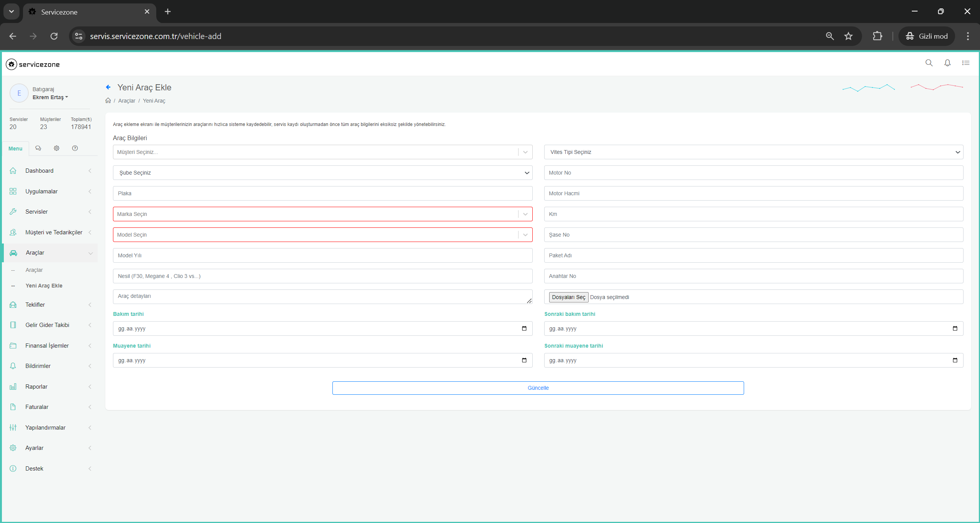
Task: Open the chat bubble tab in sidebar
Action: pyautogui.click(x=38, y=148)
